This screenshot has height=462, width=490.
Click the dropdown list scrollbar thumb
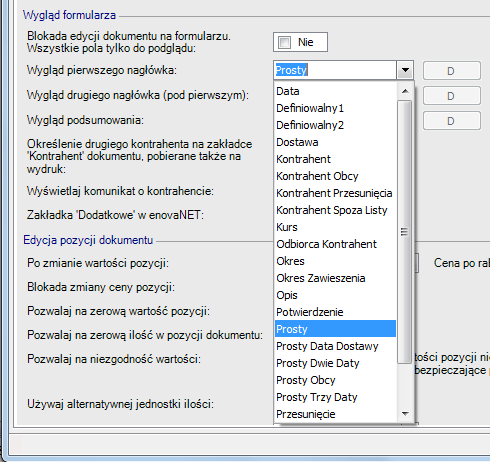[405, 232]
